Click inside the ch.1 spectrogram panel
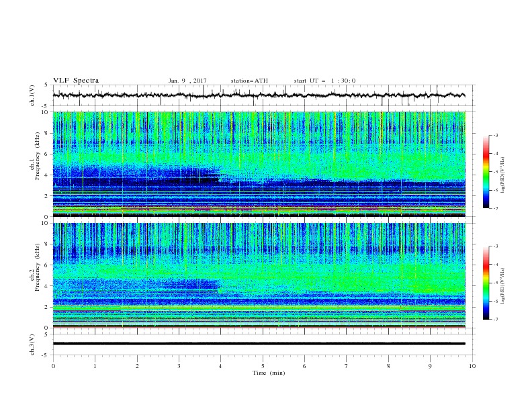 click(x=259, y=164)
